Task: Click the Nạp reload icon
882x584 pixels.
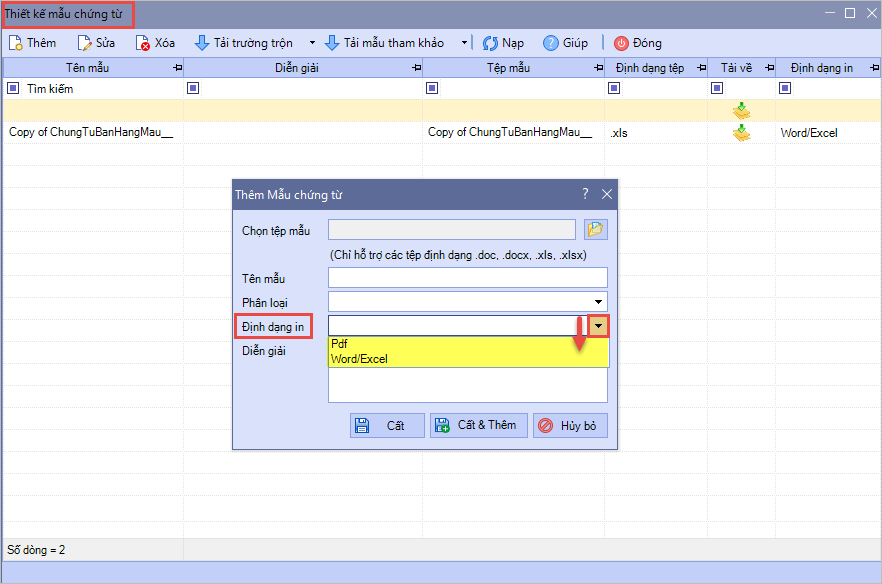Action: tap(490, 43)
